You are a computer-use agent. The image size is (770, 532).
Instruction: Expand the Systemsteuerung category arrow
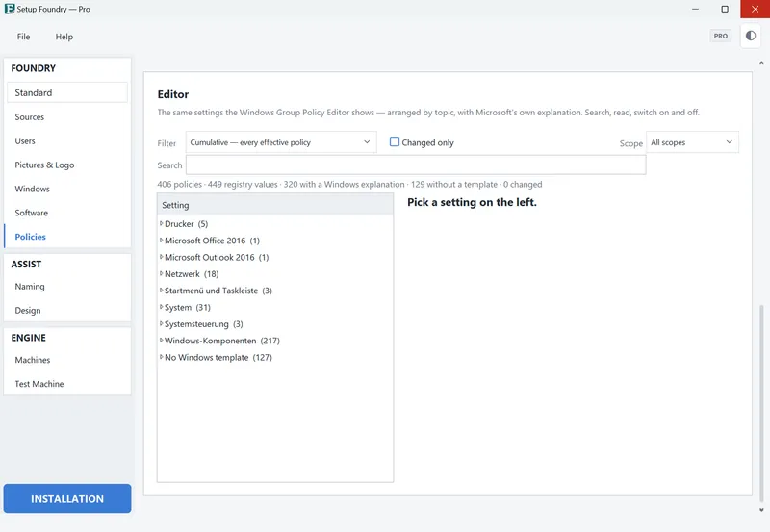click(x=161, y=324)
